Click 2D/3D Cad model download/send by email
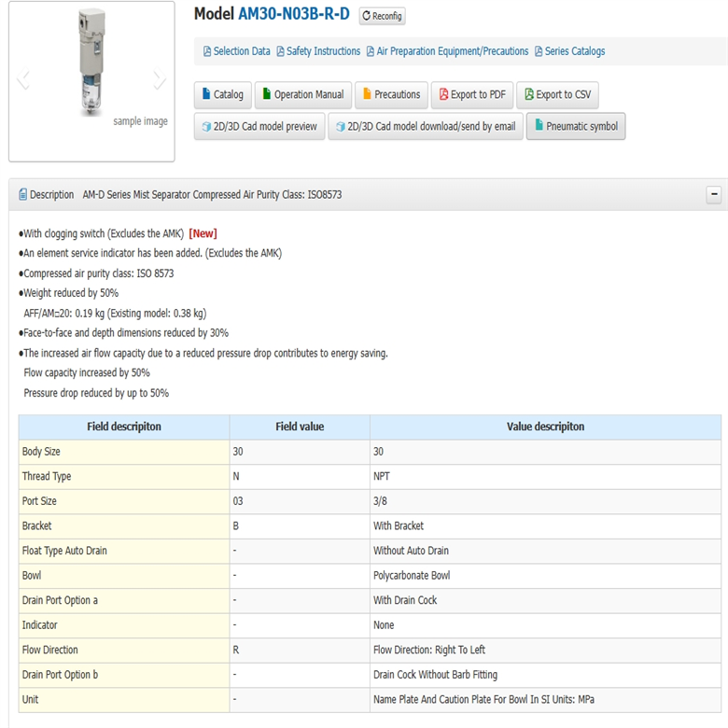 pos(426,126)
